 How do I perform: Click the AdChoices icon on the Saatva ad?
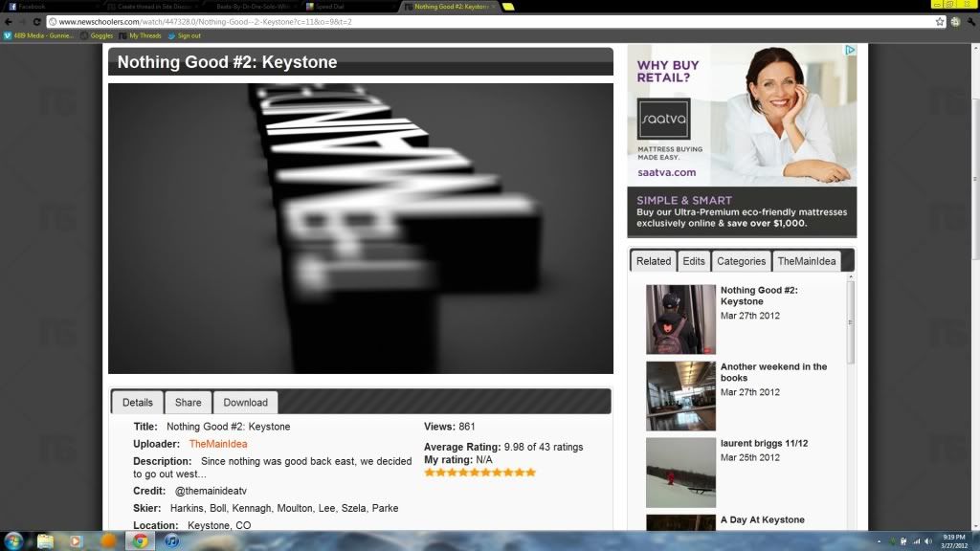849,51
